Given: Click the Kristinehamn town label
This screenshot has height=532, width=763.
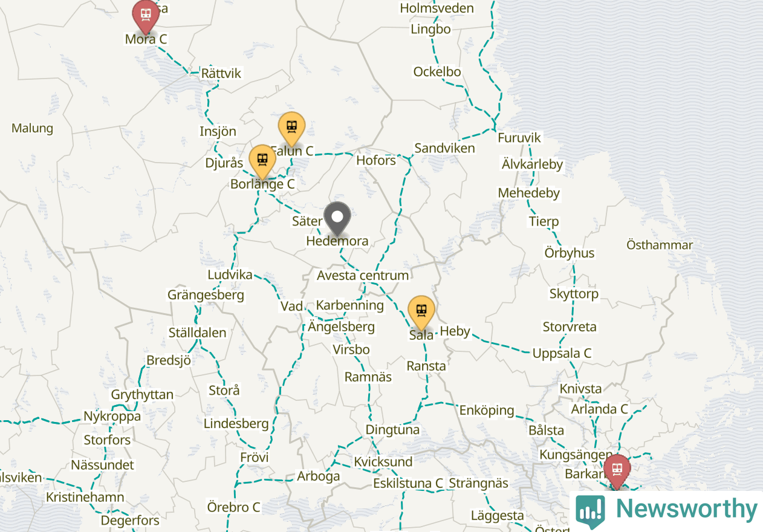Looking at the screenshot, I should pyautogui.click(x=85, y=498).
